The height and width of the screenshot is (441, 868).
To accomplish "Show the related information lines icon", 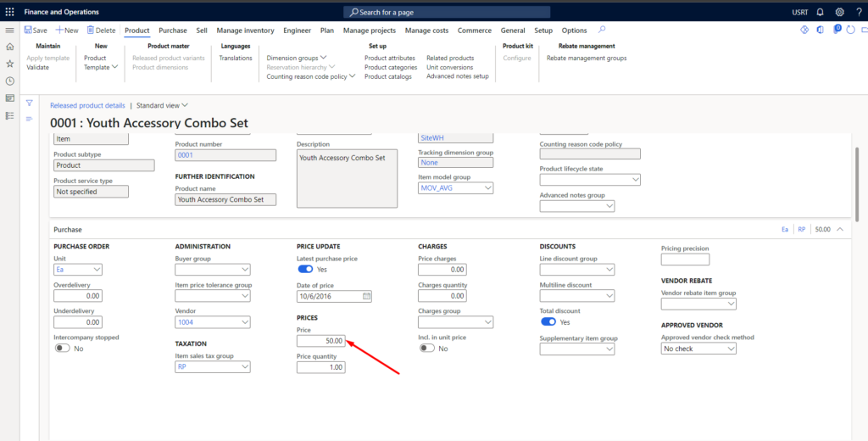I will click(30, 119).
